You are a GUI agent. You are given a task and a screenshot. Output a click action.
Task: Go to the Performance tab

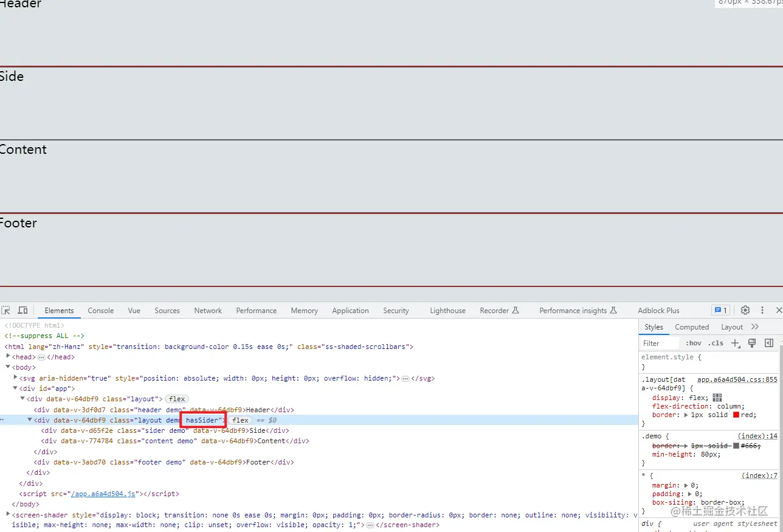pyautogui.click(x=257, y=310)
